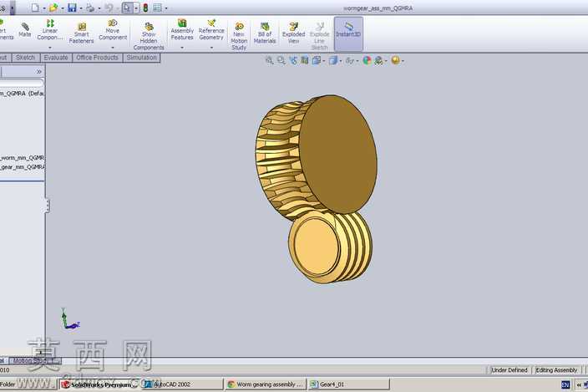Save the assembly with the floppy icon
588x392 pixels.
pyautogui.click(x=72, y=8)
